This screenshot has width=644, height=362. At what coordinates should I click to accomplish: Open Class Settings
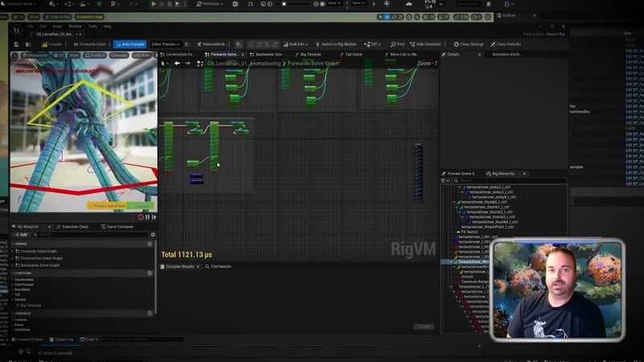point(469,44)
